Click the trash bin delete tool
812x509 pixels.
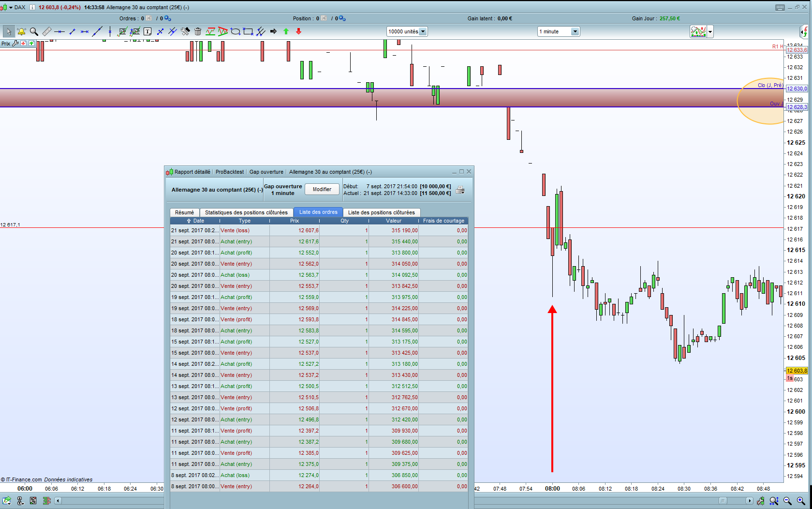[198, 31]
